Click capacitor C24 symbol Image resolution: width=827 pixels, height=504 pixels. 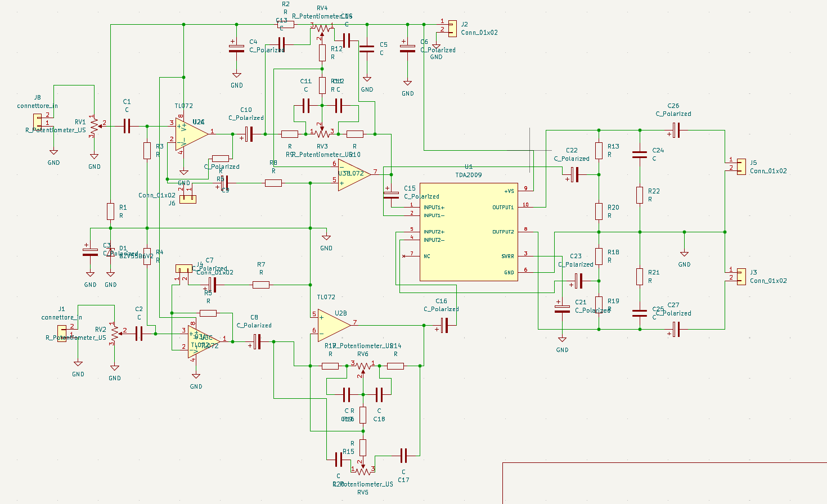coord(640,154)
